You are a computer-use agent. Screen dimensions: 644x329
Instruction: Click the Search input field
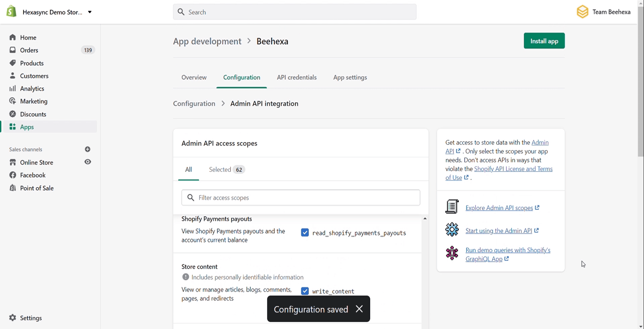[295, 12]
